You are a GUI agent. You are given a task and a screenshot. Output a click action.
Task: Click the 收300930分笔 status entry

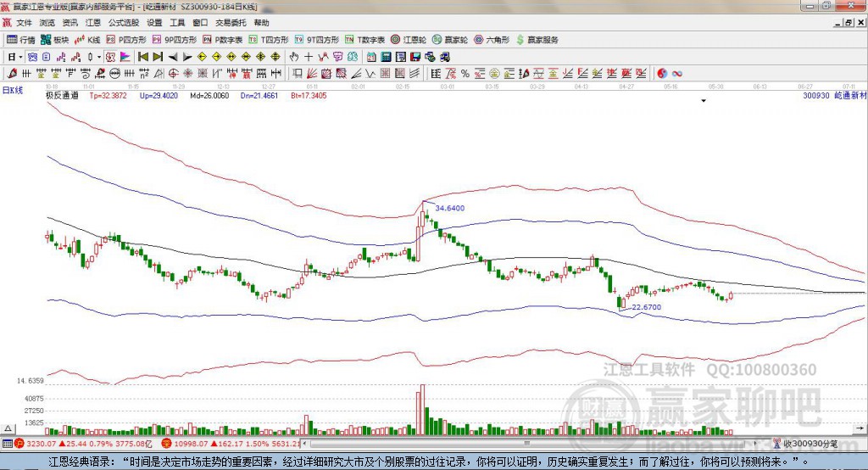pos(806,444)
